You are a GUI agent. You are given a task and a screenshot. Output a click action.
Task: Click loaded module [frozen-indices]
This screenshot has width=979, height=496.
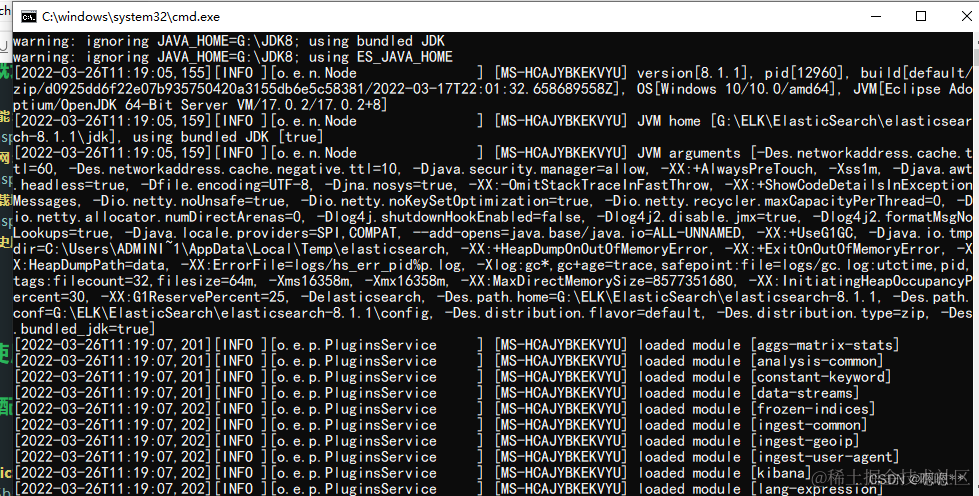coord(756,409)
